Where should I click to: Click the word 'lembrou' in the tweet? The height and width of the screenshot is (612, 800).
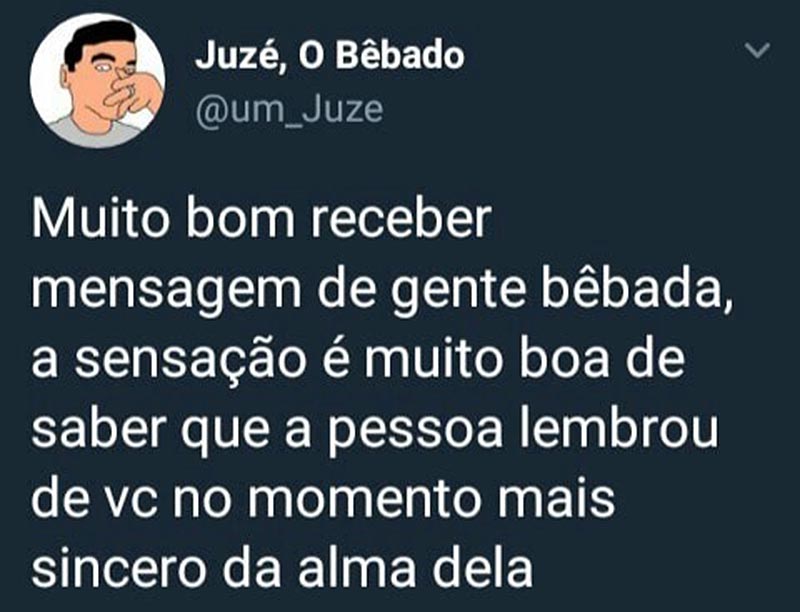tap(619, 430)
